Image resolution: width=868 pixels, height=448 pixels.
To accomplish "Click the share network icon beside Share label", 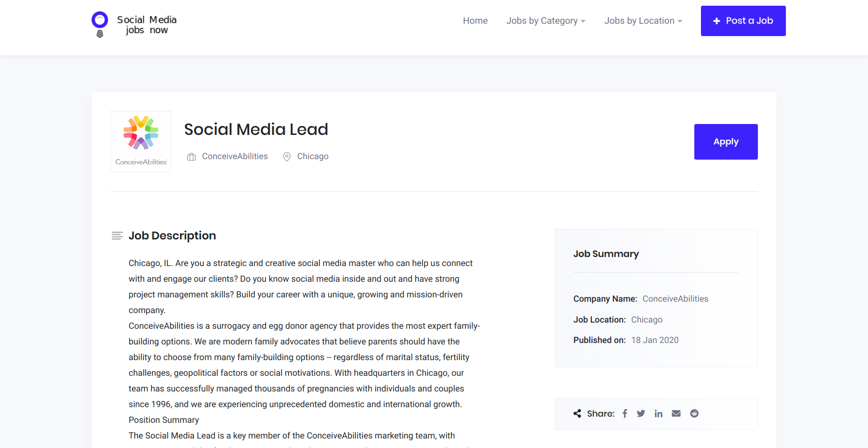I will click(x=577, y=413).
